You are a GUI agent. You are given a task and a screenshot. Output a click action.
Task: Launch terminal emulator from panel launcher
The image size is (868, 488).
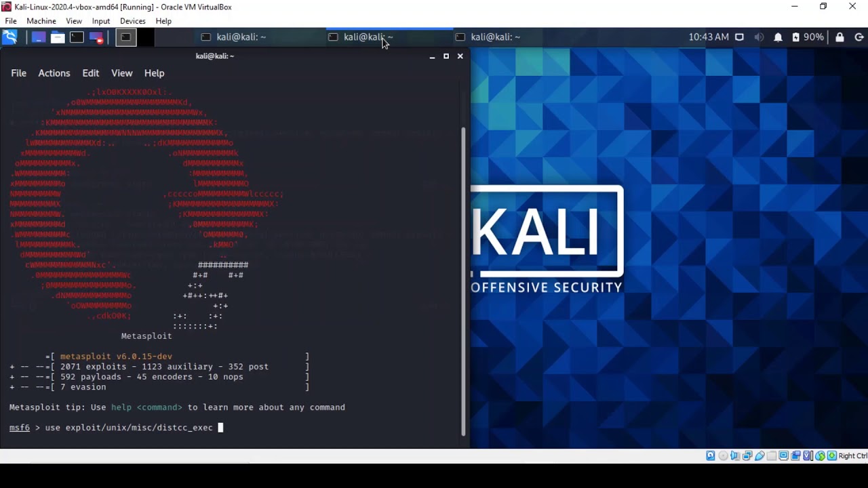click(x=77, y=37)
